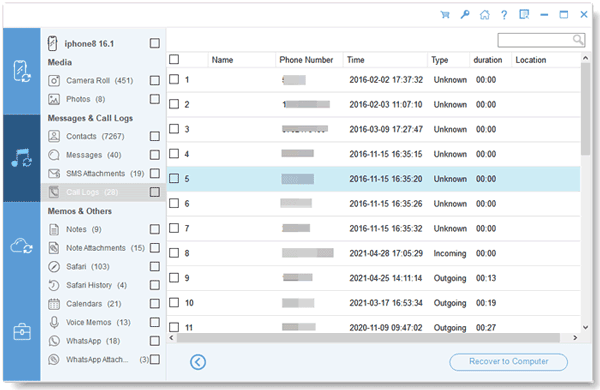Select the recover from iCloud sidebar icon
600x390 pixels.
coord(21,246)
